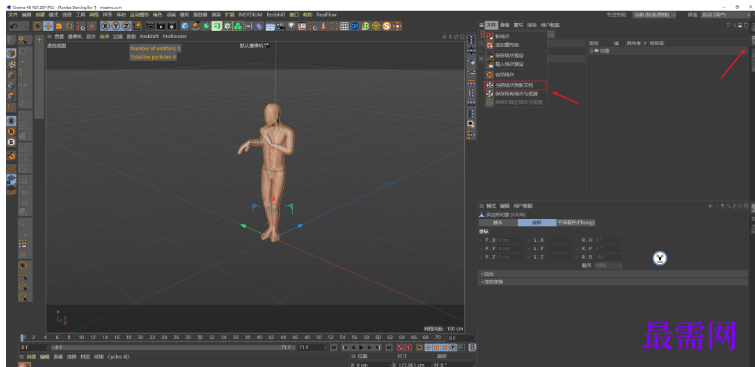The height and width of the screenshot is (367, 755).
Task: Expand the last collapsed section in the attributes panel
Action: [x=613, y=282]
